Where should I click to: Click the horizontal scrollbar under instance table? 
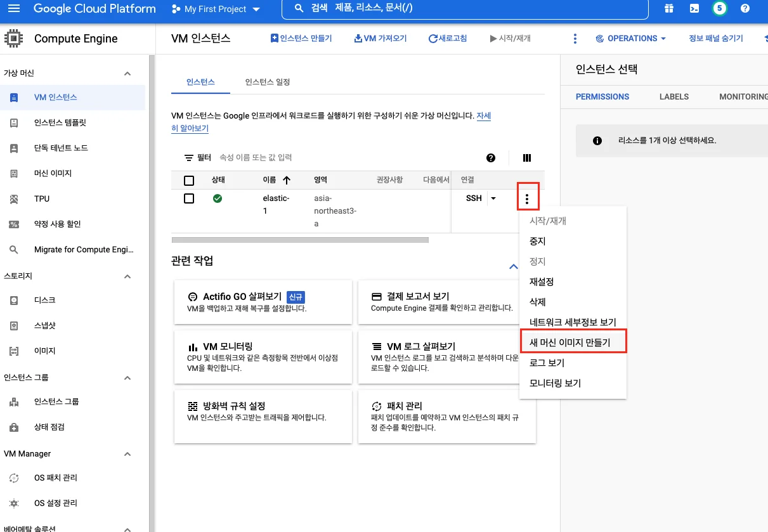pos(300,240)
